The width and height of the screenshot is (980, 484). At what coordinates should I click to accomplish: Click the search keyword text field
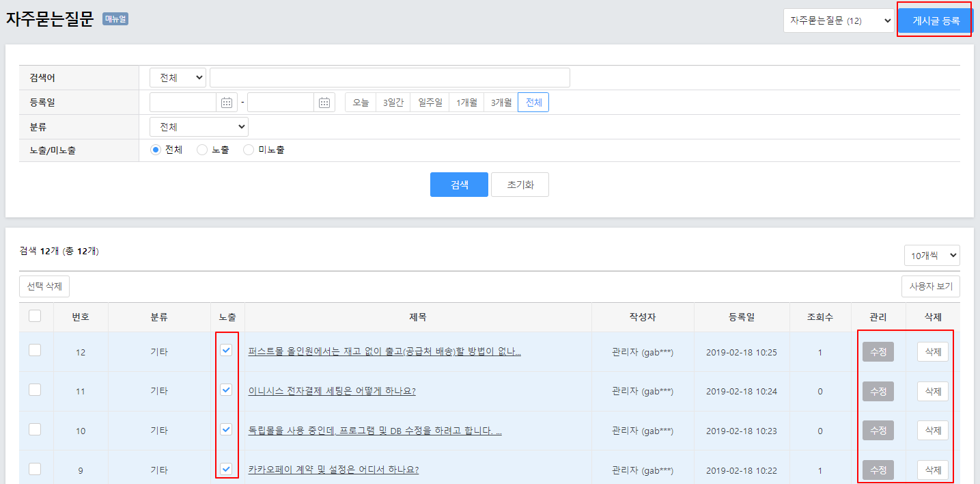[389, 78]
